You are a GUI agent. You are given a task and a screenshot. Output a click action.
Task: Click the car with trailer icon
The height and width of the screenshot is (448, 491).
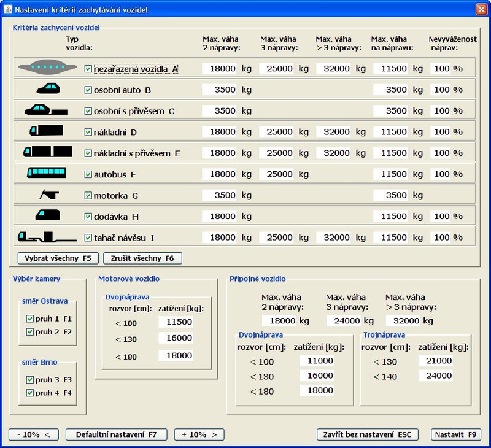tap(45, 110)
